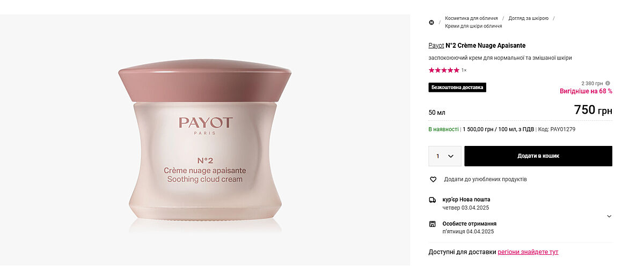Click the Notino home icon in breadcrumbs
This screenshot has height=272, width=644.
pos(431,22)
